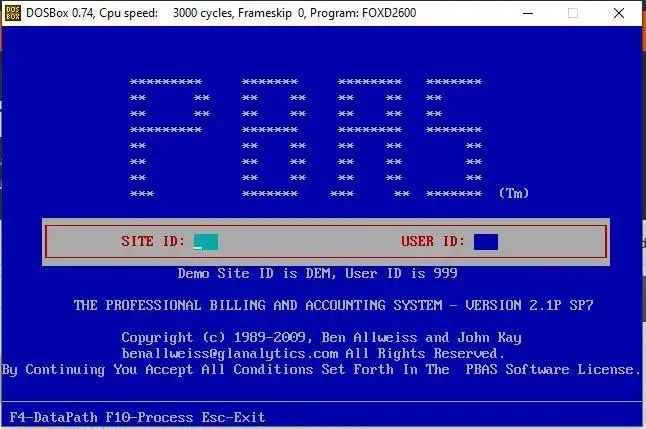Image resolution: width=646 pixels, height=429 pixels.
Task: Select the Esc-Exit option in the status bar
Action: coord(233,417)
